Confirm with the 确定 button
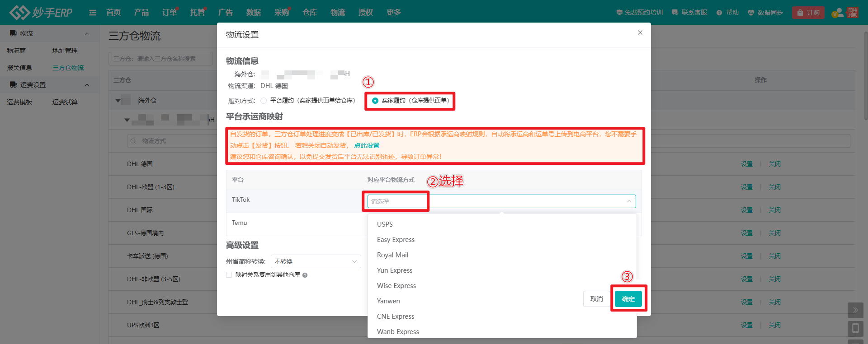Viewport: 868px width, 344px height. tap(628, 299)
